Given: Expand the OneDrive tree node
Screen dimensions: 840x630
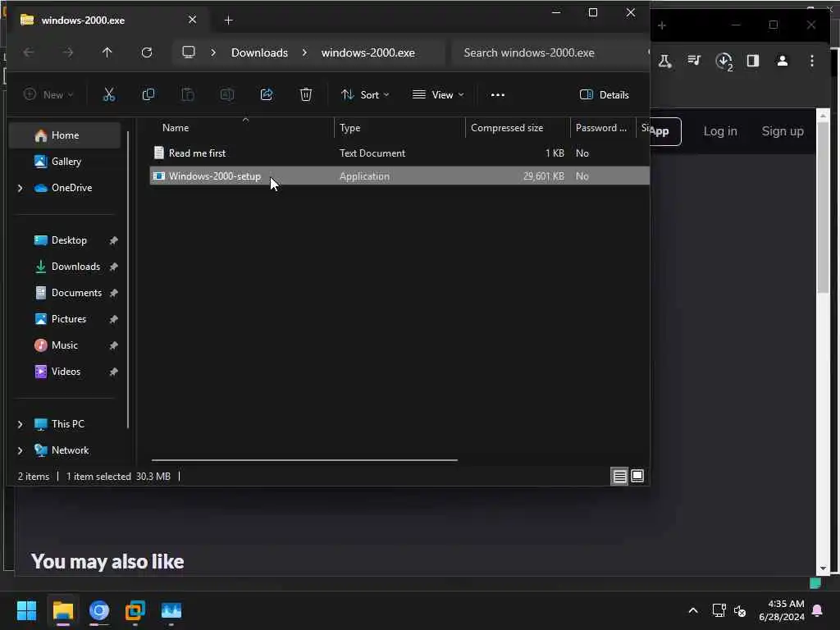Looking at the screenshot, I should coord(21,188).
